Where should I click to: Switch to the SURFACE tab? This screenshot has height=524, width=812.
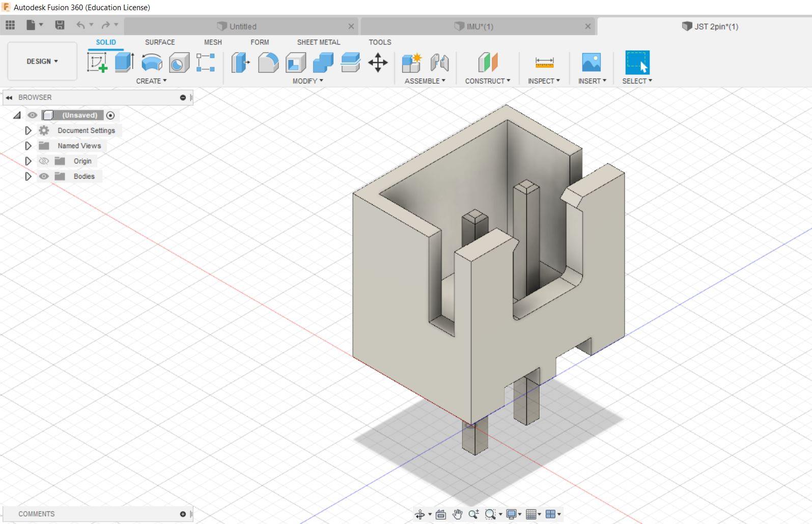click(160, 42)
